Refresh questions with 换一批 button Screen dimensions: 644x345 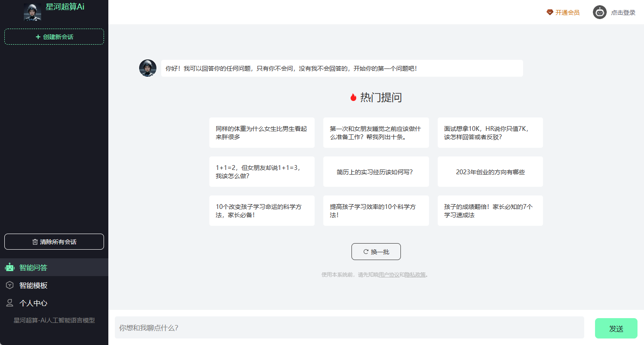(376, 252)
